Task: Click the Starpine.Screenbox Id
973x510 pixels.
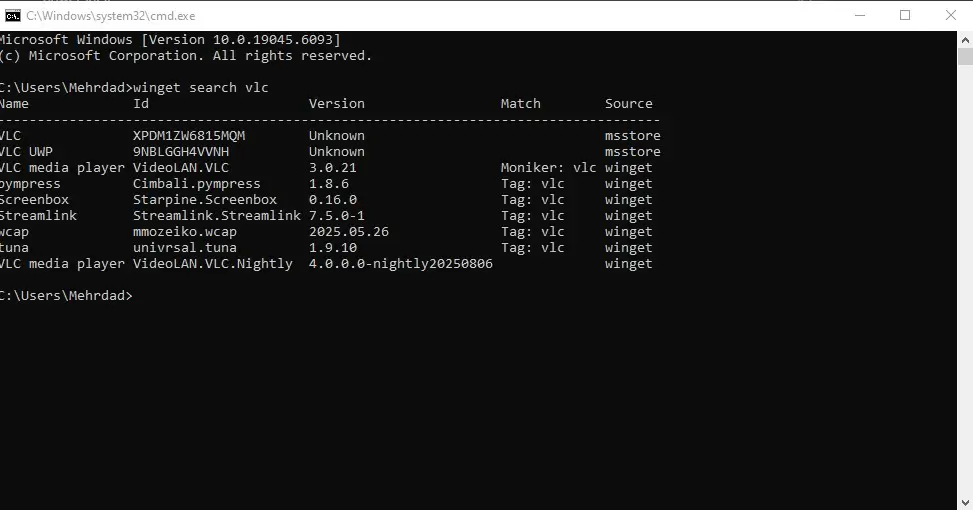Action: [205, 200]
